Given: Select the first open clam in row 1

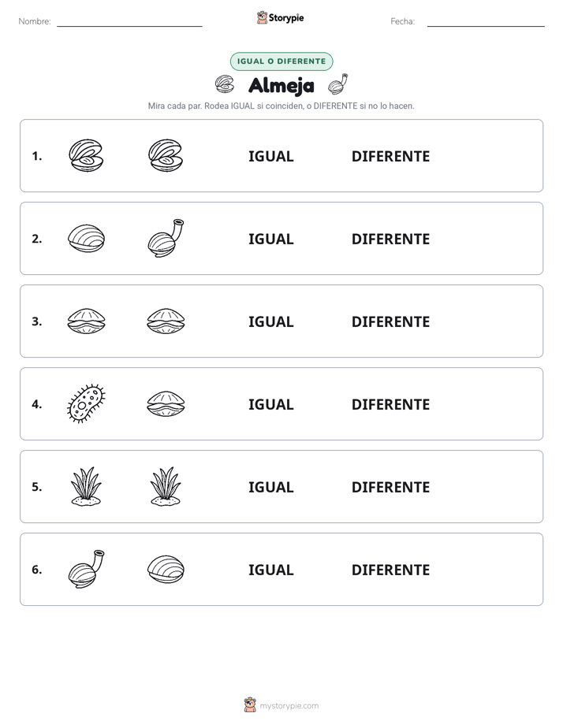Looking at the screenshot, I should [x=86, y=155].
